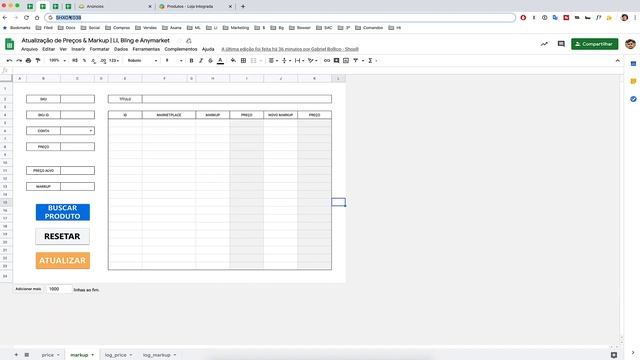Open the borders tool
The image size is (640, 360).
click(x=243, y=60)
